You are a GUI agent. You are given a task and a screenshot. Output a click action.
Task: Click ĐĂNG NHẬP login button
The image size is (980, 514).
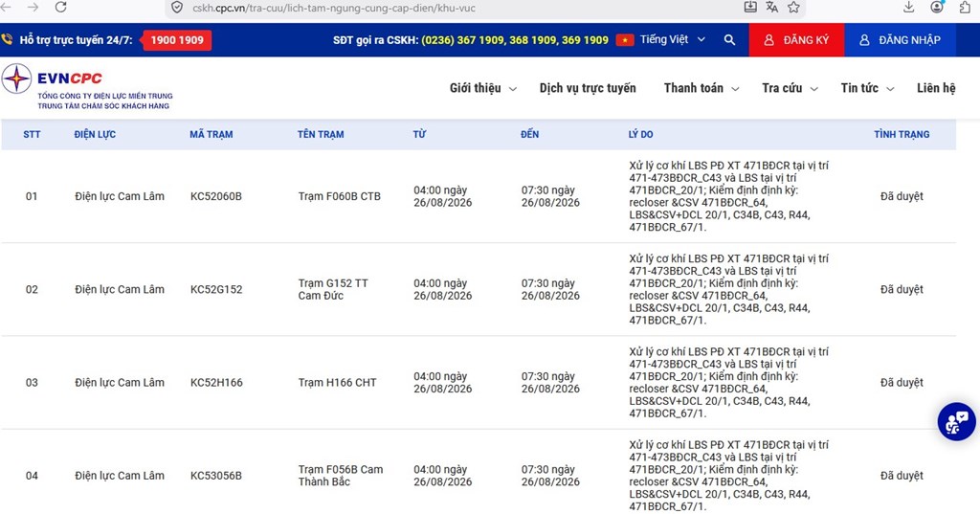[x=900, y=40]
